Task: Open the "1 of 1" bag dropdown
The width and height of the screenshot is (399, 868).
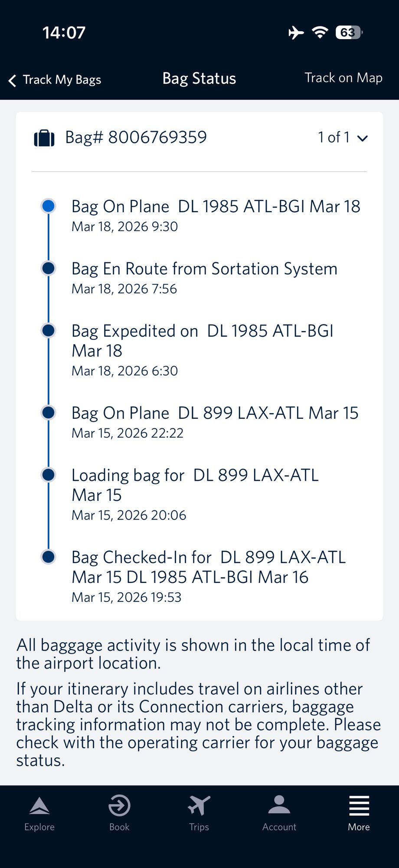Action: pos(334,138)
